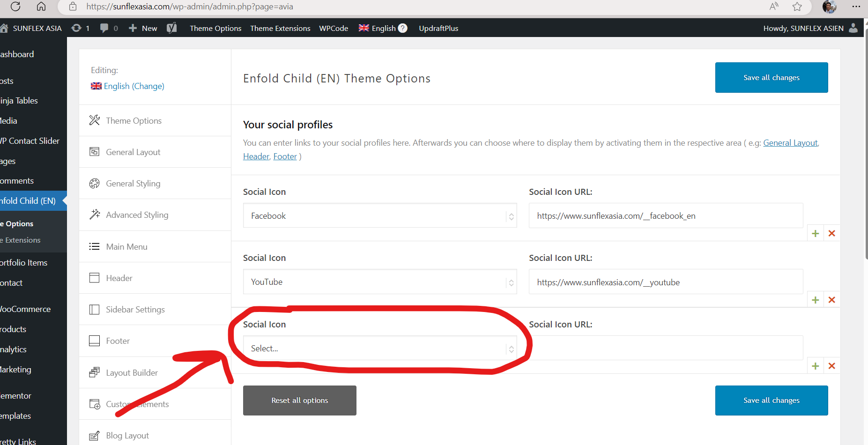Add this page to favorites star icon

(797, 7)
